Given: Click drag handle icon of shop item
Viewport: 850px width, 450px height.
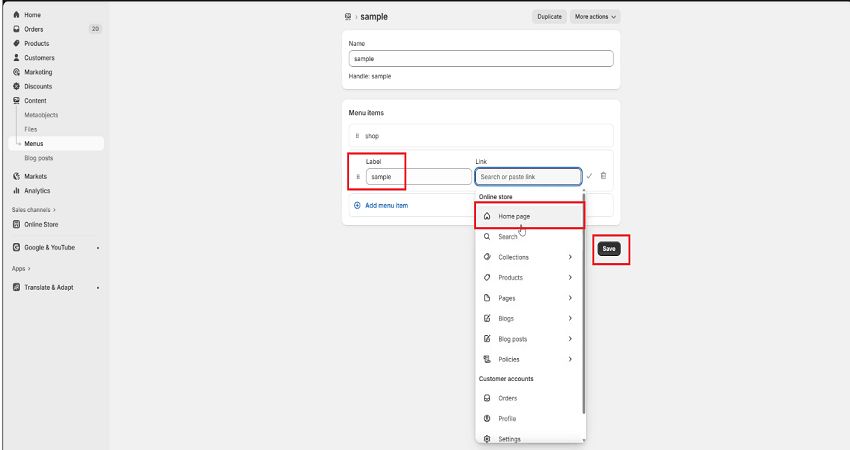Looking at the screenshot, I should tap(357, 136).
